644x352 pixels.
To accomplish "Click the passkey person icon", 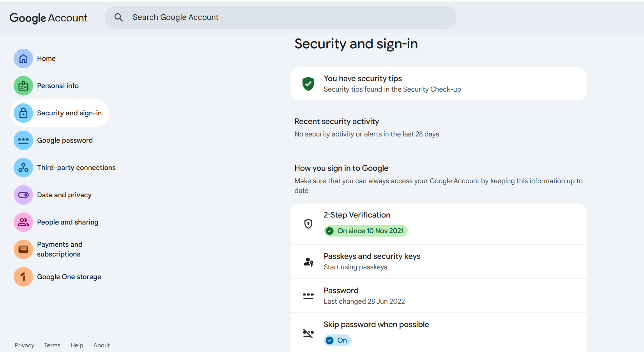I will tap(308, 261).
